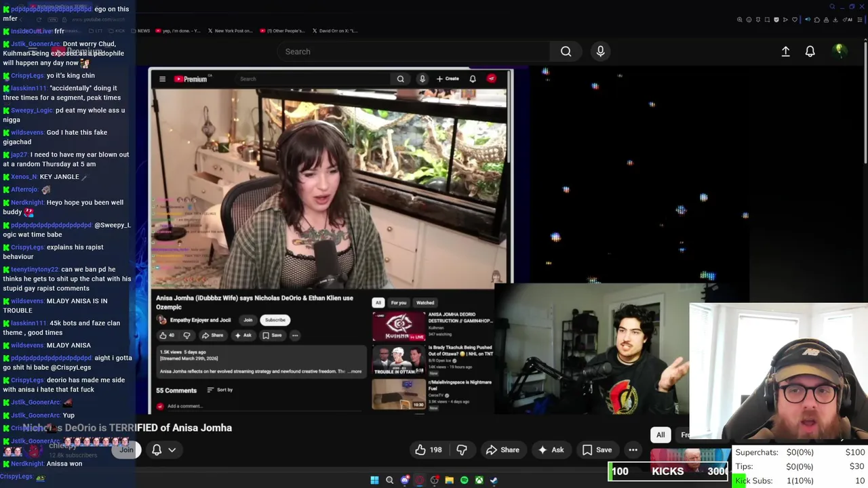Open Steam from the taskbar
The height and width of the screenshot is (488, 868).
tap(494, 480)
